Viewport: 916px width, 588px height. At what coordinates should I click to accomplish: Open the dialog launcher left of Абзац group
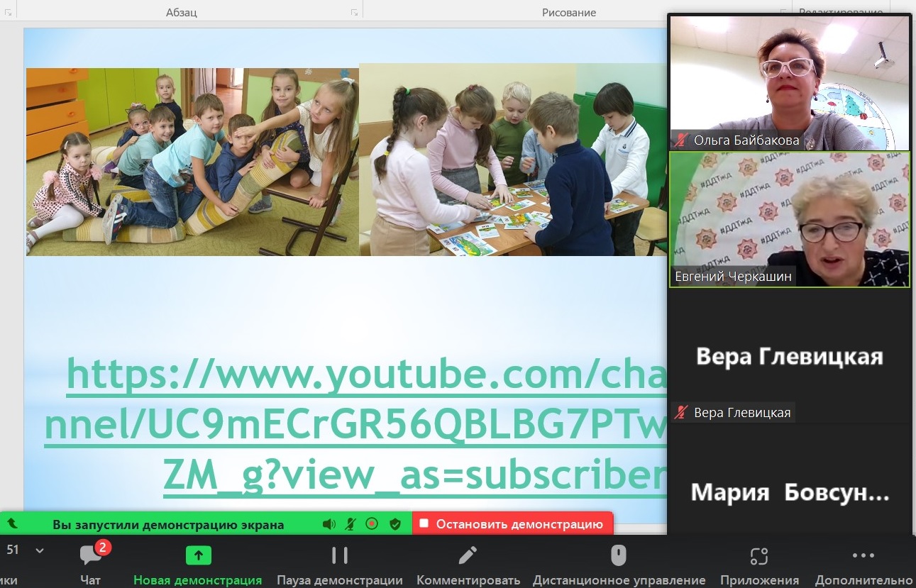click(x=9, y=12)
